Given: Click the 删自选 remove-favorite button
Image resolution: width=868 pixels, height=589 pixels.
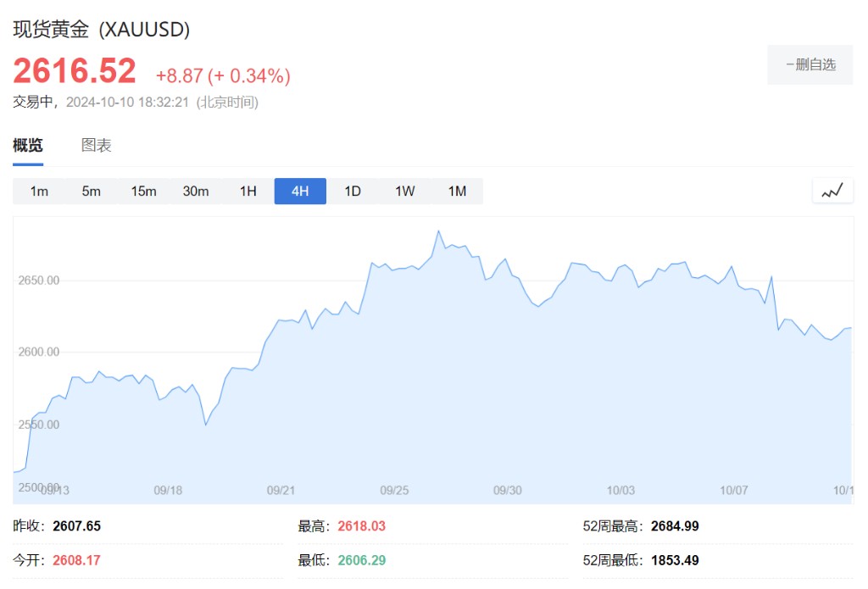Looking at the screenshot, I should click(810, 64).
